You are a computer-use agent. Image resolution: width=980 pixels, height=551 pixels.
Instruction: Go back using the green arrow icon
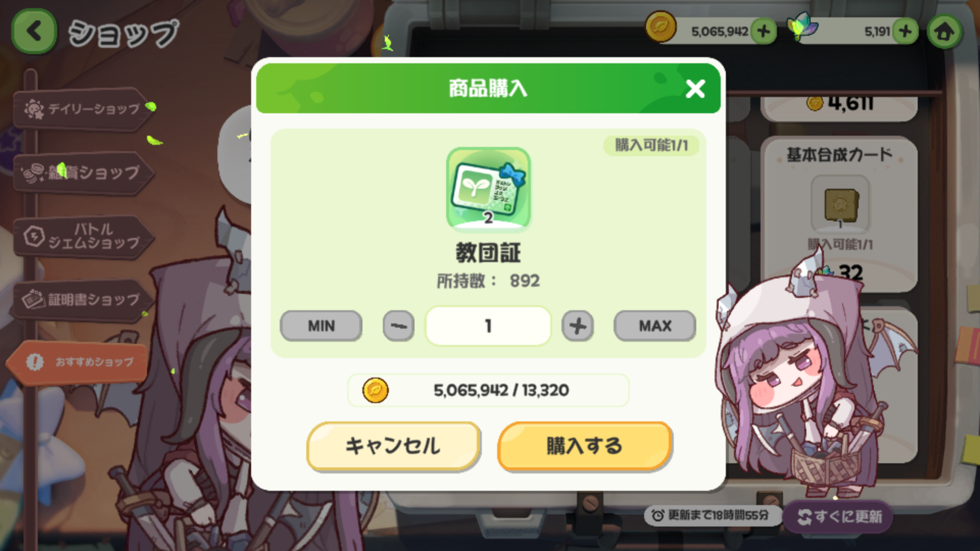click(34, 32)
